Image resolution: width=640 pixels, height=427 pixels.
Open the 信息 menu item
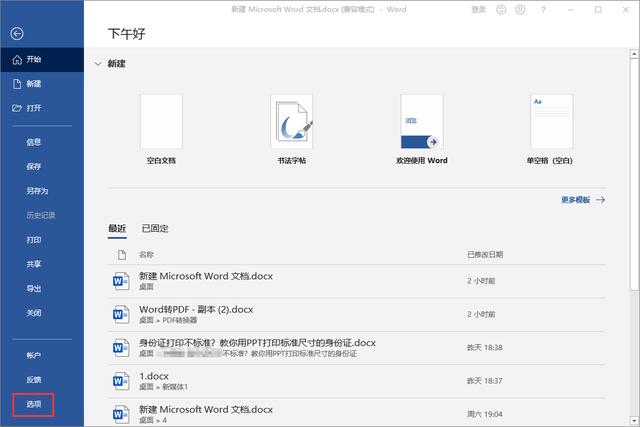tap(34, 142)
